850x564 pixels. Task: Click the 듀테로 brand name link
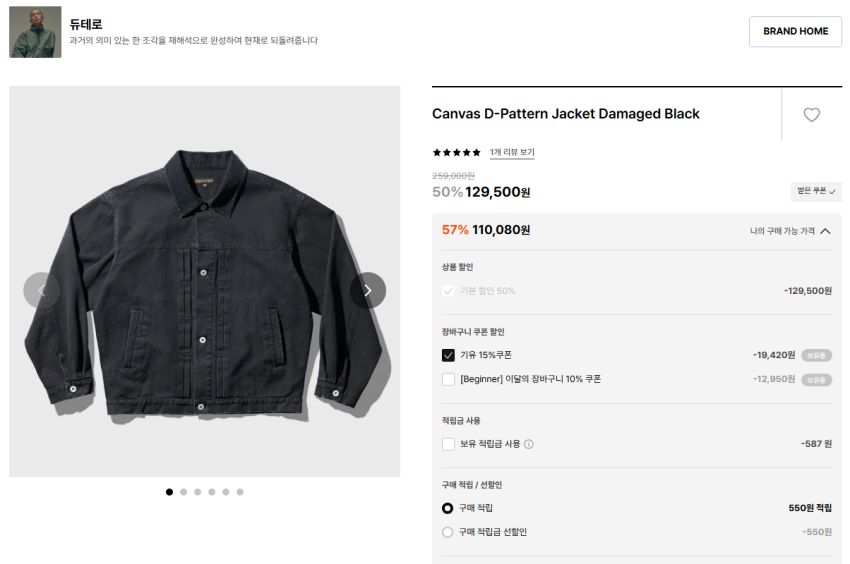click(86, 24)
